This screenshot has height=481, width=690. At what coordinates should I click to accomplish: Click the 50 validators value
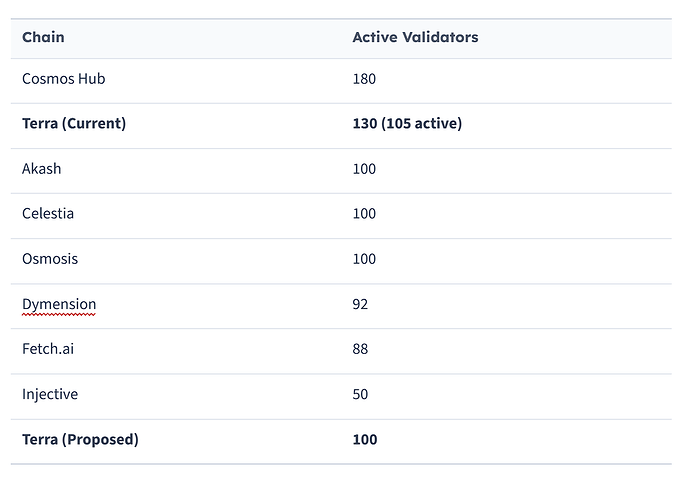pos(360,394)
